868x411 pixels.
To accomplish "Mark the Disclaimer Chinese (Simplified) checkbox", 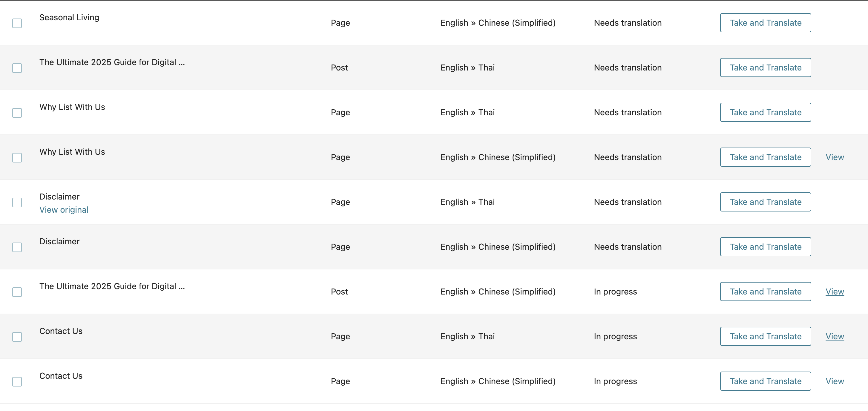I will (17, 247).
